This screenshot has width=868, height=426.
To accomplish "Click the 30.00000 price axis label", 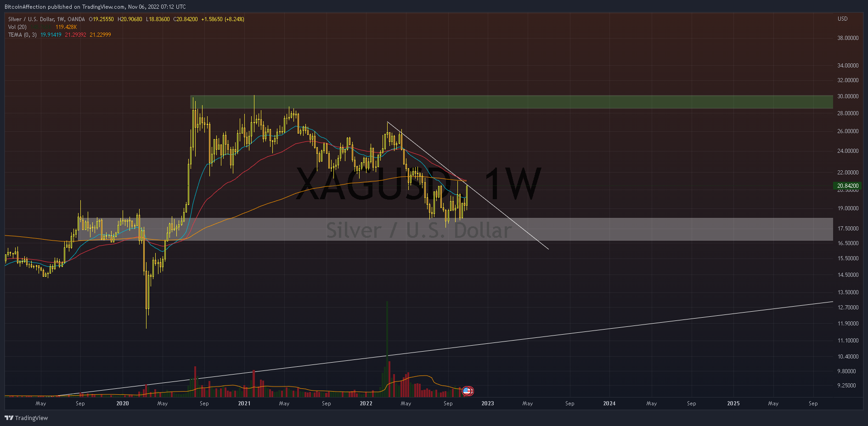I will pos(848,96).
